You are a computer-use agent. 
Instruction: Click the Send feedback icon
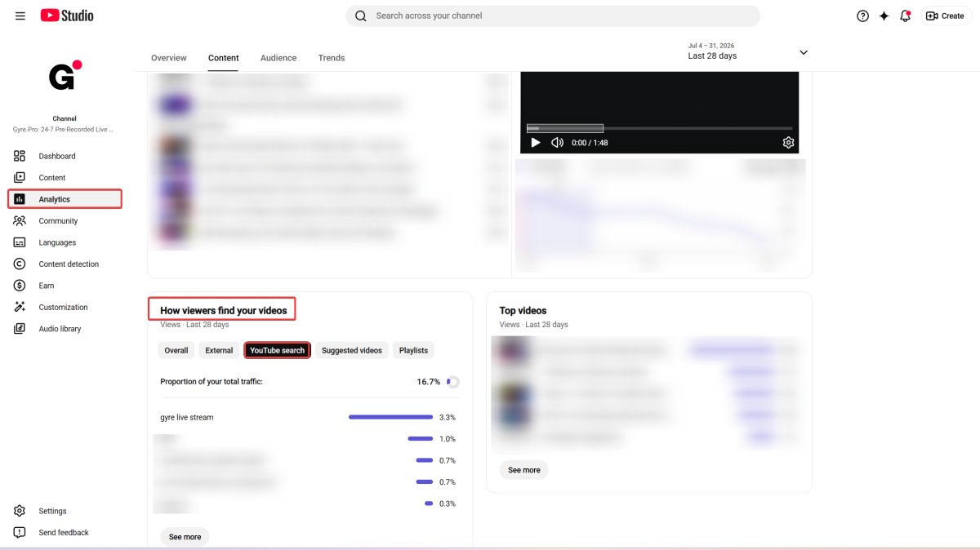(20, 532)
